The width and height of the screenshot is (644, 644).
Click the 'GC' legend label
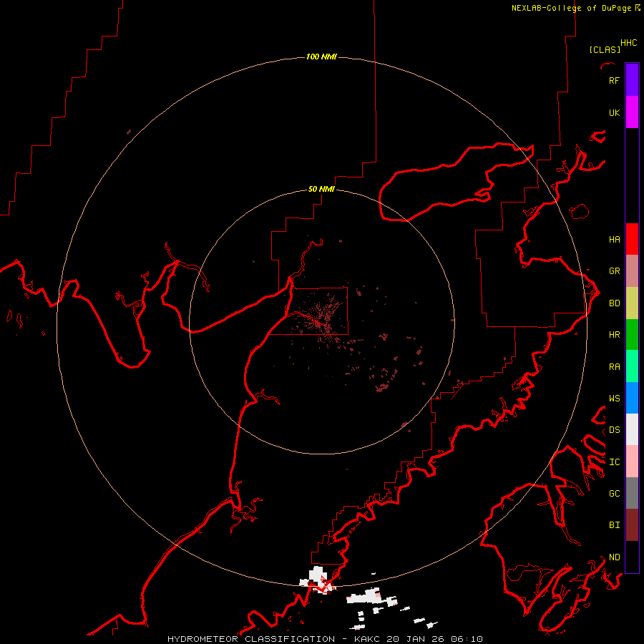[x=615, y=493]
